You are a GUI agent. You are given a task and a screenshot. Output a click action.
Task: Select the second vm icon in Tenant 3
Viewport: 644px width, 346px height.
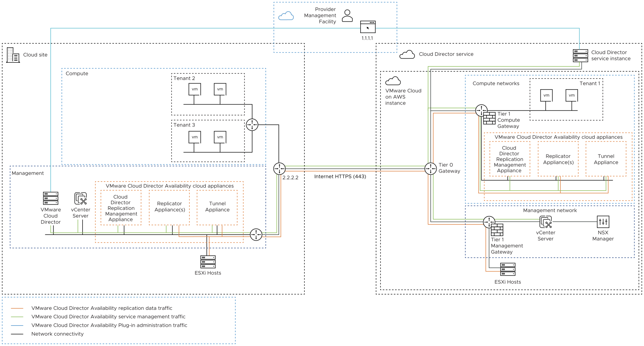click(x=220, y=137)
